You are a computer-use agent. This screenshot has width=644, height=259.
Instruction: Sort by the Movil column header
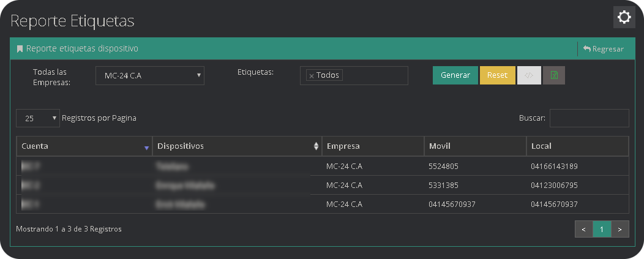point(474,146)
